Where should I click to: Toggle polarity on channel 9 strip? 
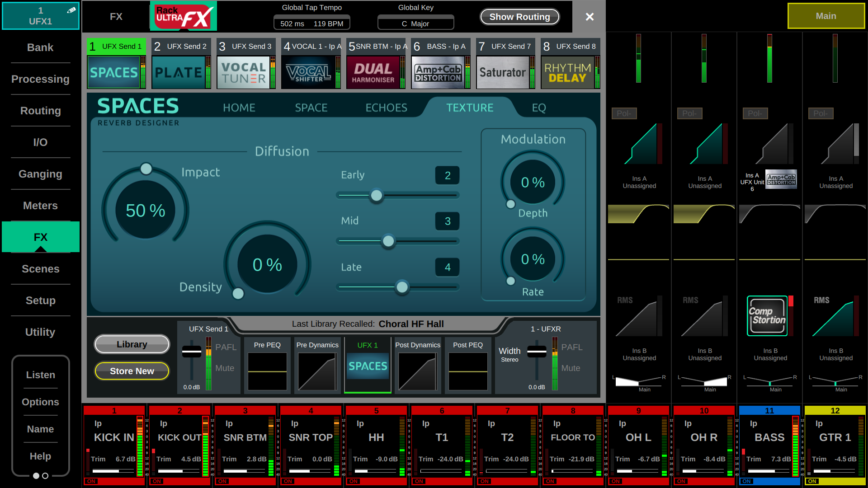tap(624, 113)
